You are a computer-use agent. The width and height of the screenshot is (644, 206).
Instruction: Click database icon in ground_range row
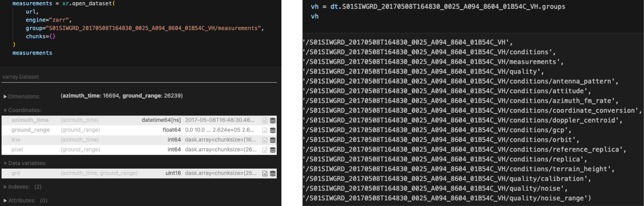click(273, 130)
